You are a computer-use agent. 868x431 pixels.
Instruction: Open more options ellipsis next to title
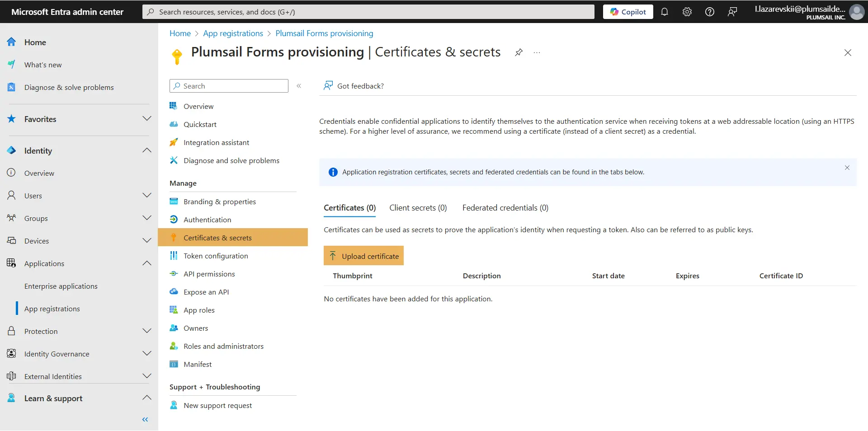pyautogui.click(x=537, y=52)
